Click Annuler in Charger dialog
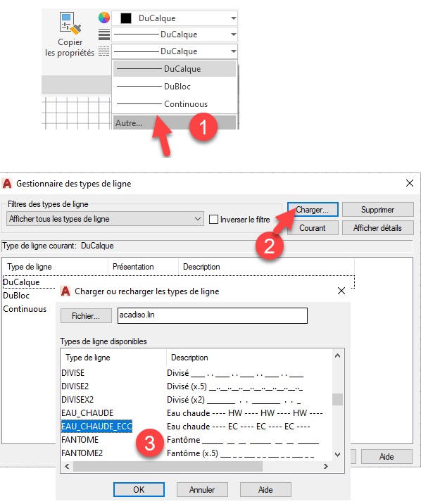This screenshot has width=421, height=504. point(202,489)
